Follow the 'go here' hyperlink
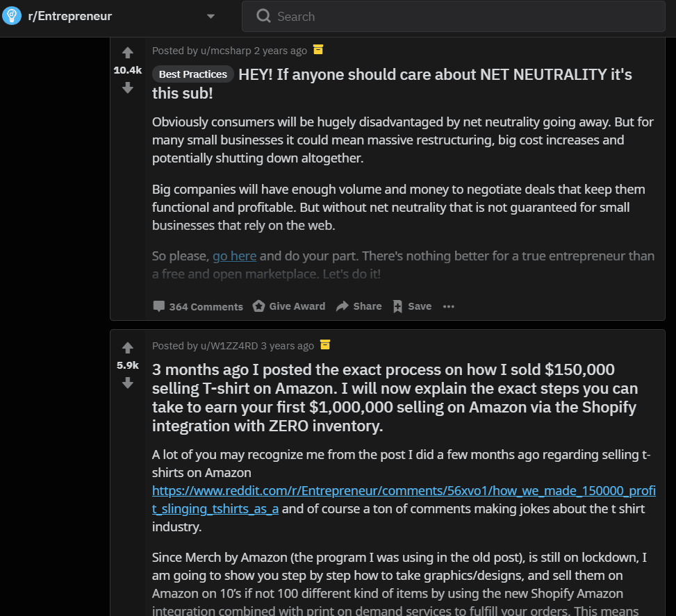This screenshot has height=616, width=676. [235, 256]
